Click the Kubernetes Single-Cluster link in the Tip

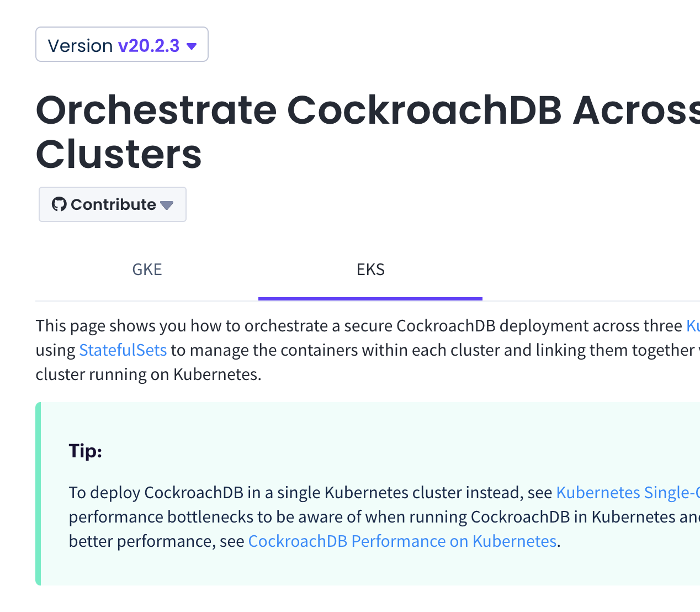coord(627,492)
